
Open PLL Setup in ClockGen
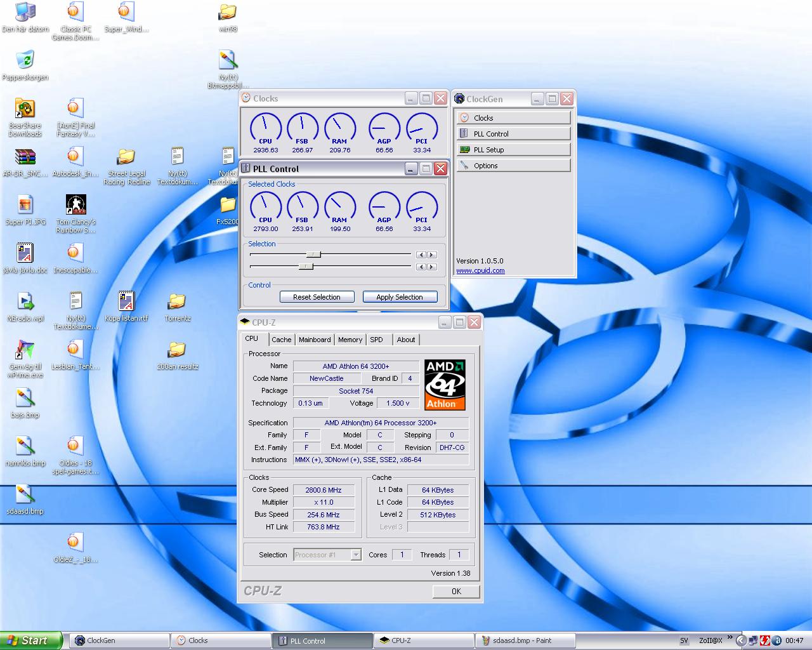click(x=513, y=149)
